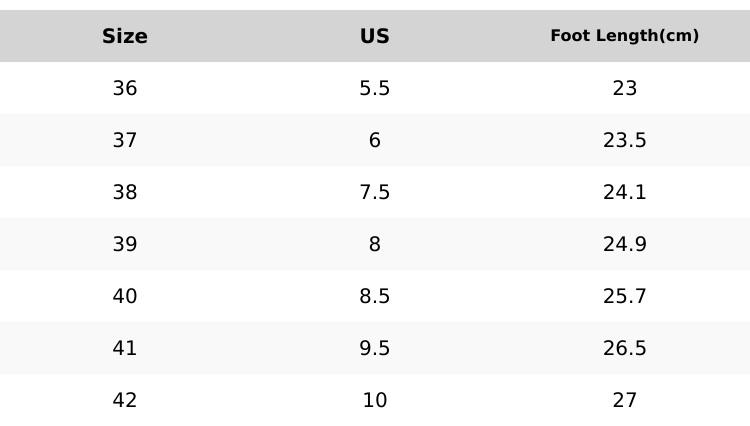Viewport: 750px width, 426px height.
Task: Click the Size column header
Action: [125, 36]
